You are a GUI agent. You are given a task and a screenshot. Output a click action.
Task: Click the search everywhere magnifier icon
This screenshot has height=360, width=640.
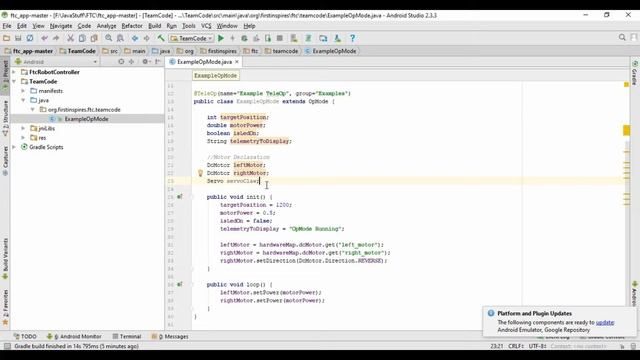(x=622, y=38)
